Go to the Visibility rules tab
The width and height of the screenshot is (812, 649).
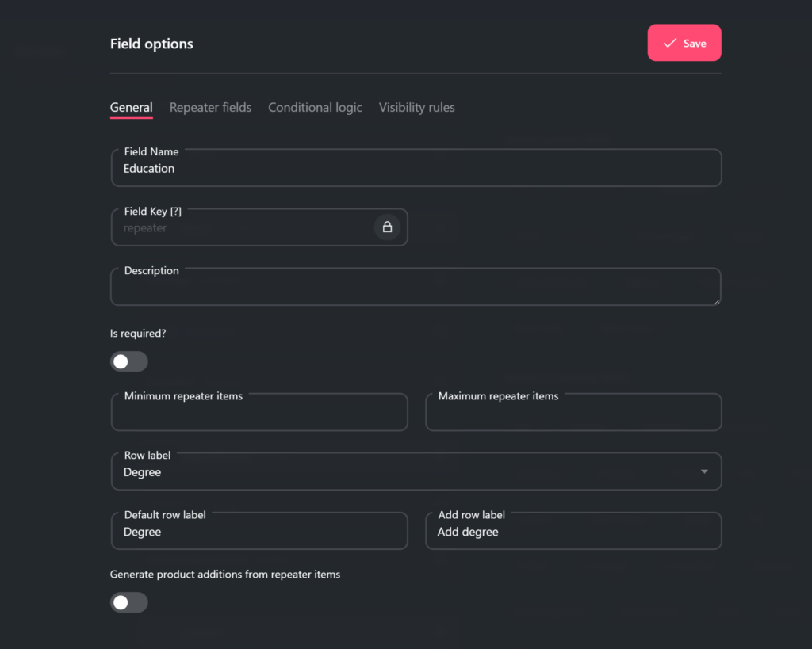(416, 108)
